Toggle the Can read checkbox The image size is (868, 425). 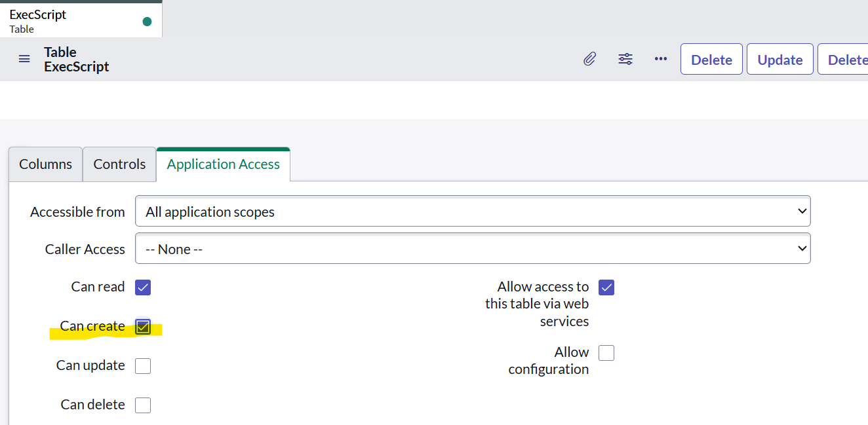[143, 287]
